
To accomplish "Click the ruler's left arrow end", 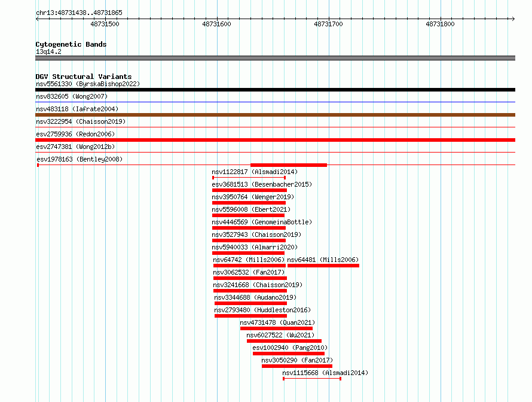I will [x=37, y=19].
